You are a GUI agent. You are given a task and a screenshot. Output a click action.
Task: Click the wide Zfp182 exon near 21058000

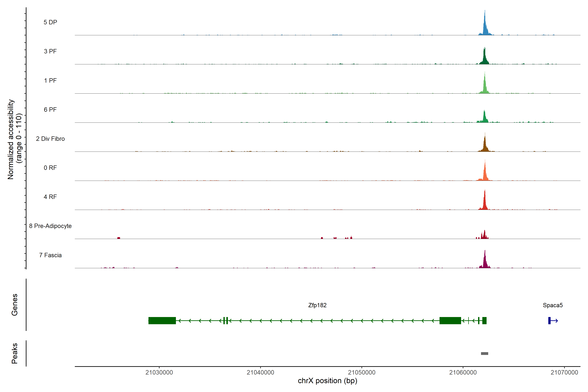[450, 320]
